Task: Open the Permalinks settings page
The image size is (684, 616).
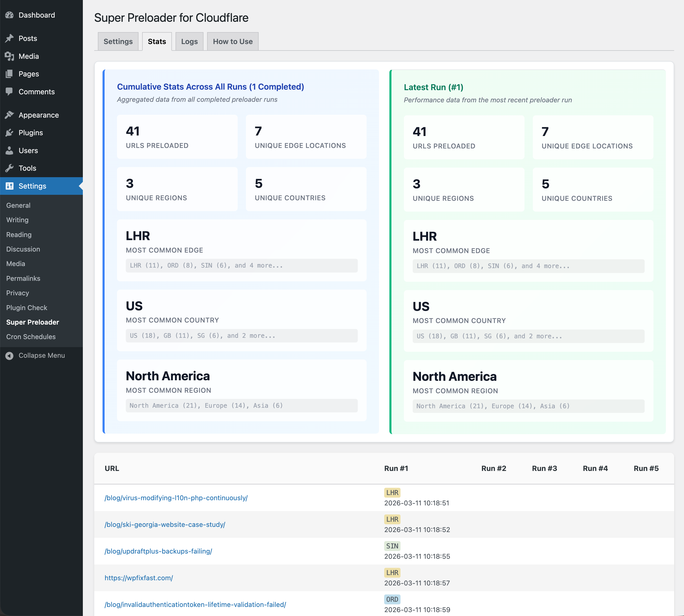Action: point(23,278)
